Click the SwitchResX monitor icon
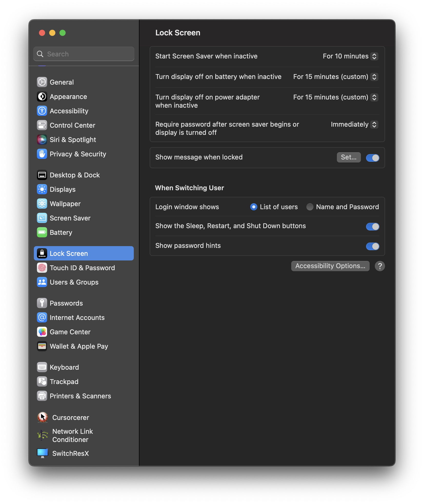Image resolution: width=424 pixels, height=504 pixels. [43, 453]
